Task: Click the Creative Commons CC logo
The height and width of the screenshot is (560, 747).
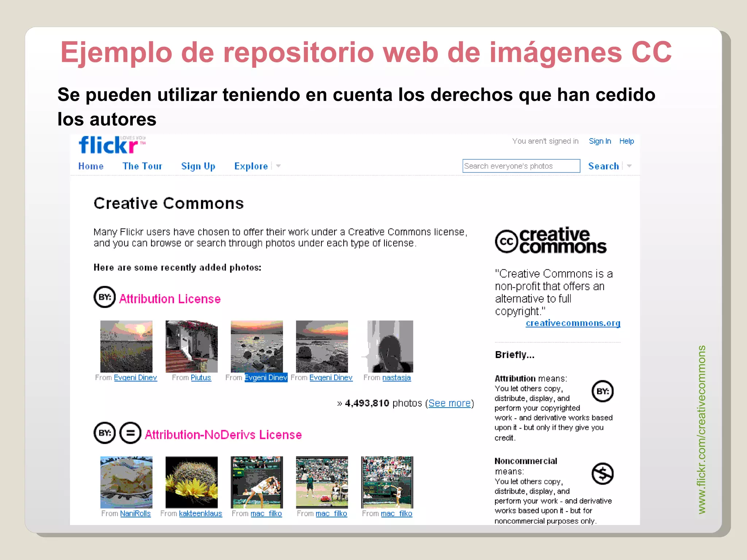Action: click(x=551, y=240)
